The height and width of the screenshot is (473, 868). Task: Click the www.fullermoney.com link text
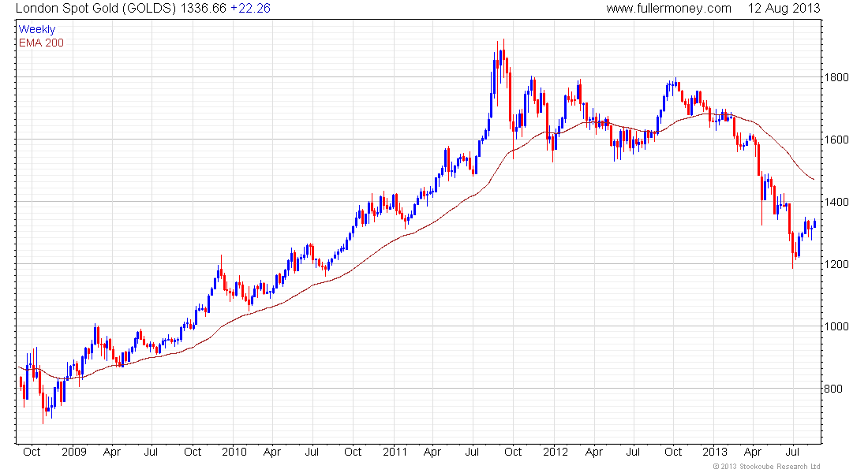tap(668, 9)
